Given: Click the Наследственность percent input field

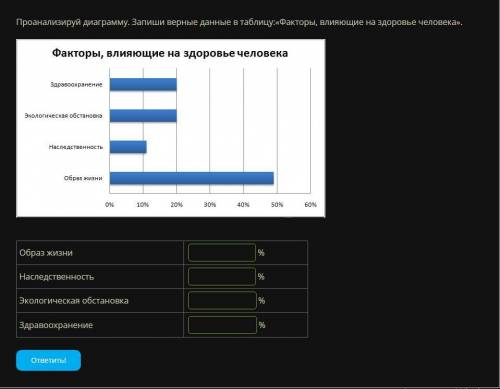Looking at the screenshot, I should pos(222,277).
